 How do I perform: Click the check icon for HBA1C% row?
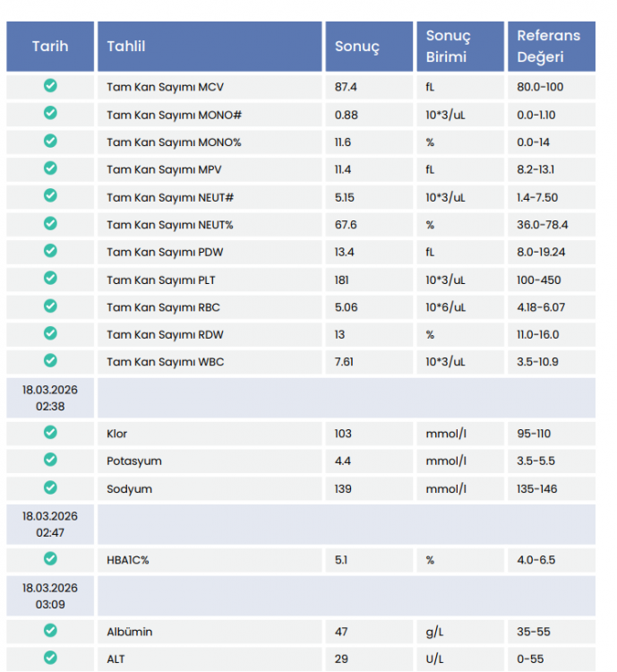click(50, 558)
